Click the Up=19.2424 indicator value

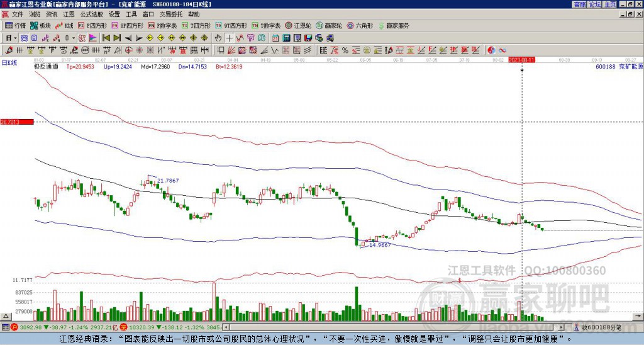(118, 66)
